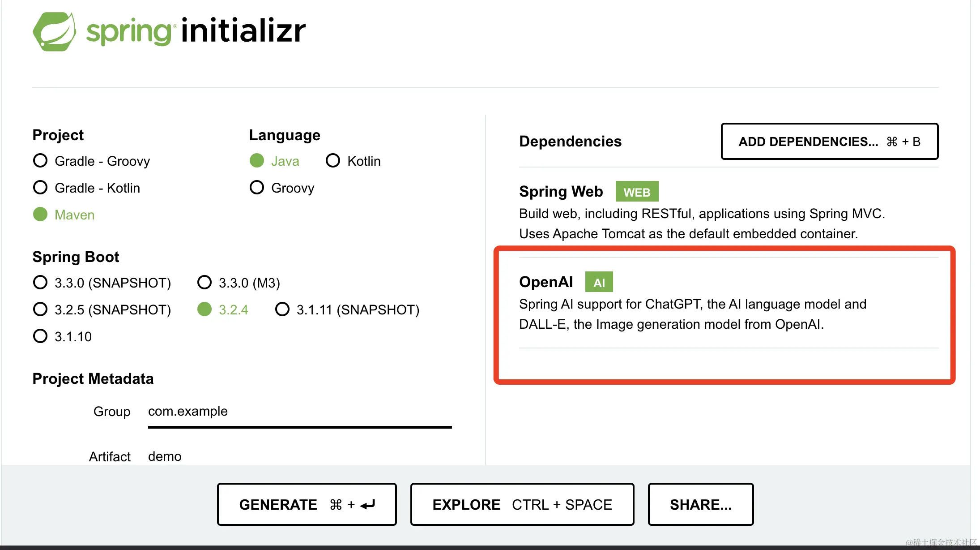This screenshot has width=980, height=550.
Task: Click the green WEB tag badge
Action: 637,192
